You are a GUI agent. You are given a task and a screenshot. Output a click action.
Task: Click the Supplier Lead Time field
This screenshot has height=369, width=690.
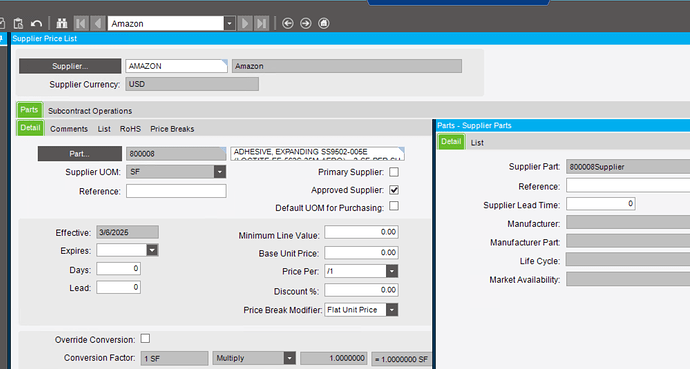point(601,204)
